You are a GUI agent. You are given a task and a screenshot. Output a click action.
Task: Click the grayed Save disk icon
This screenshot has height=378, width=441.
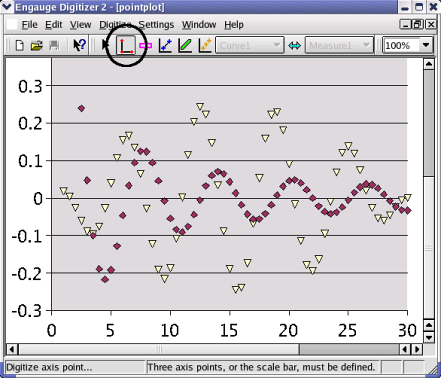54,45
